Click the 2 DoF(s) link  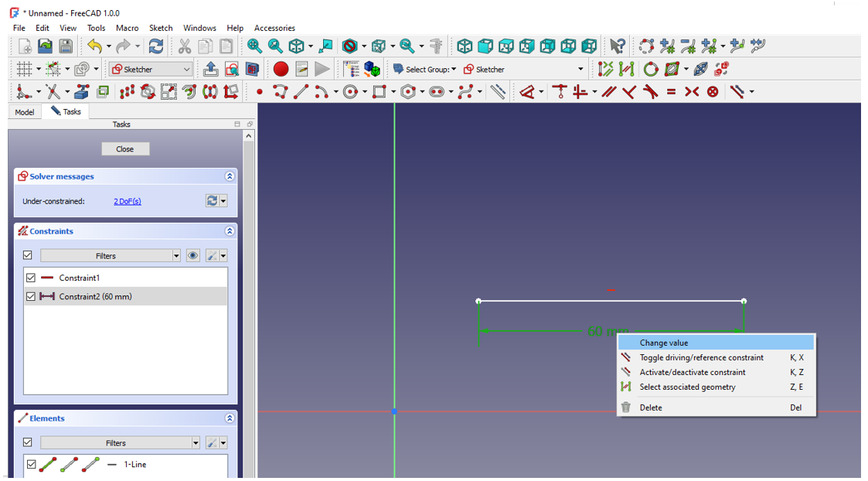click(x=127, y=201)
